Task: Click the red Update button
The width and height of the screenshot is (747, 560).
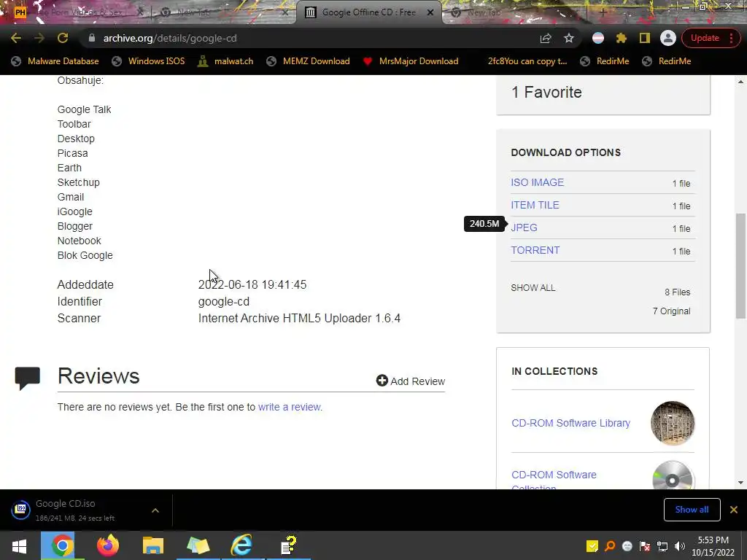Action: (x=704, y=38)
